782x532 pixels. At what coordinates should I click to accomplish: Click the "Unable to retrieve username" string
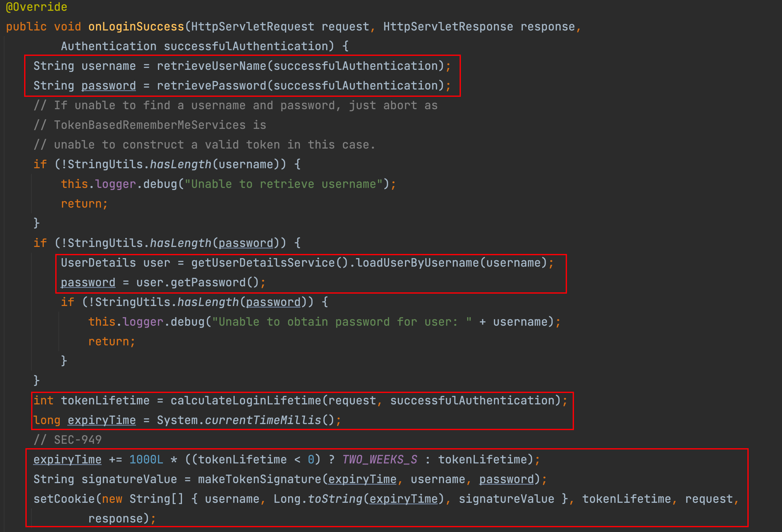pos(283,184)
